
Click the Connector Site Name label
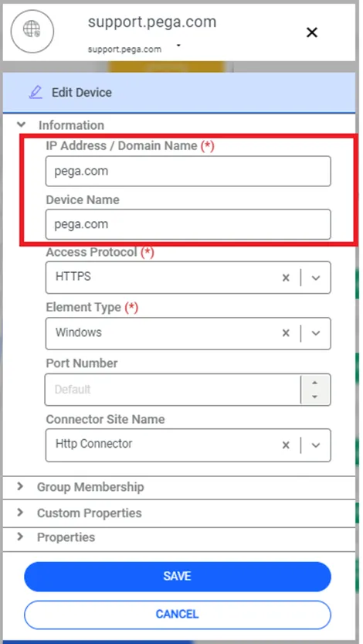click(x=105, y=419)
